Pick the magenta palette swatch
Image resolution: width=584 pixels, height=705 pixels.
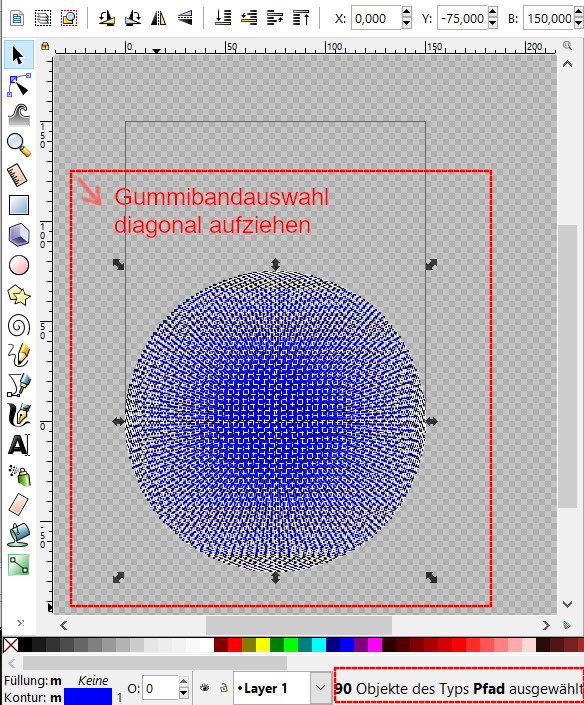tap(374, 645)
